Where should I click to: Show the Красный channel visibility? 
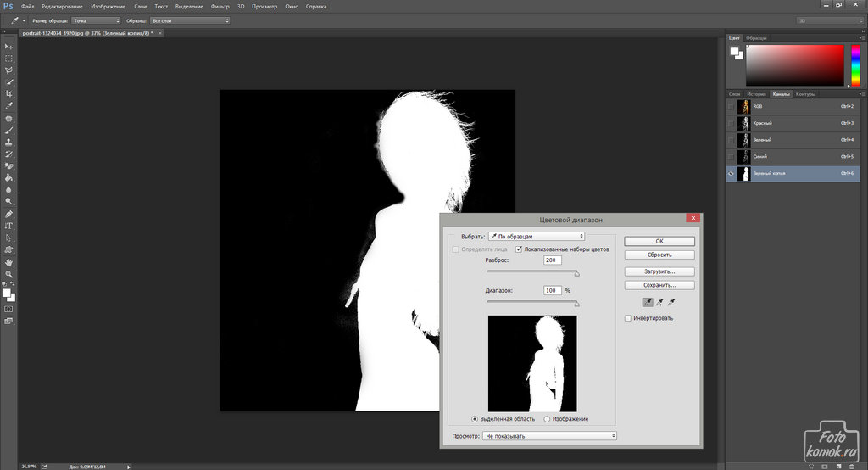click(732, 123)
